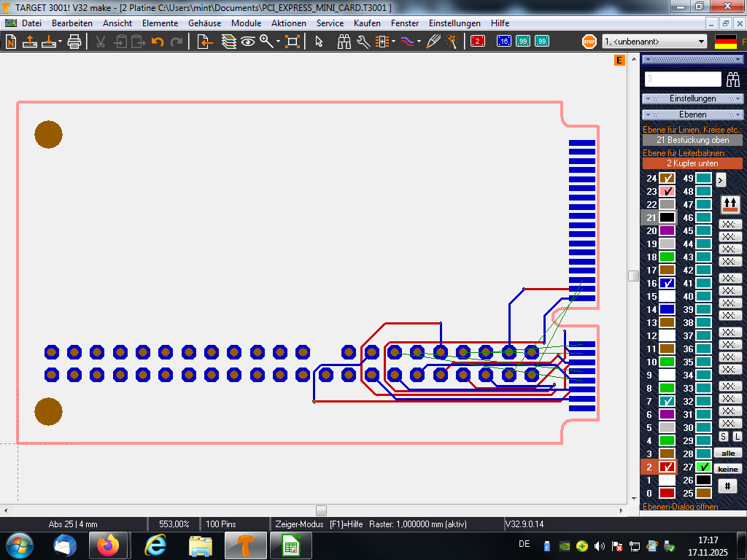Viewport: 747px width, 560px height.
Task: Click the eye view icon
Action: 248,42
